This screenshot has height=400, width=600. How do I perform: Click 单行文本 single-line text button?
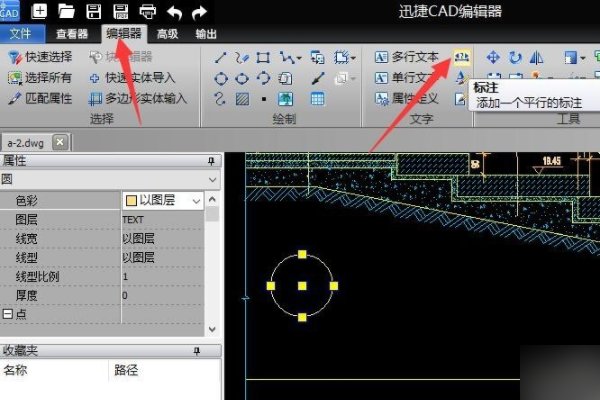point(406,78)
